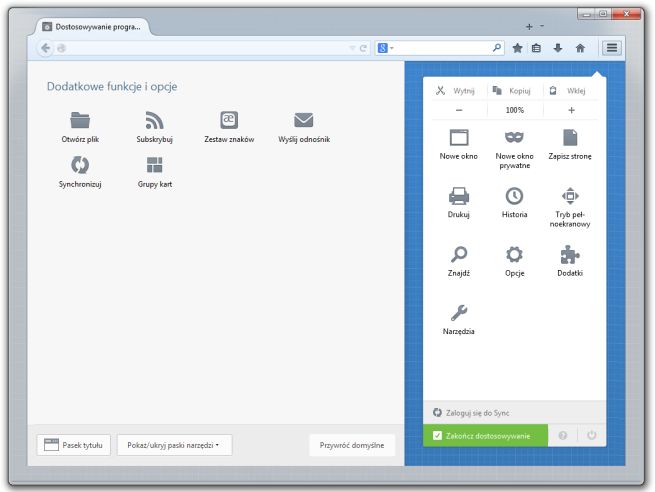This screenshot has height=492, width=655.
Task: Click the power quit icon in menu panel
Action: click(x=592, y=436)
